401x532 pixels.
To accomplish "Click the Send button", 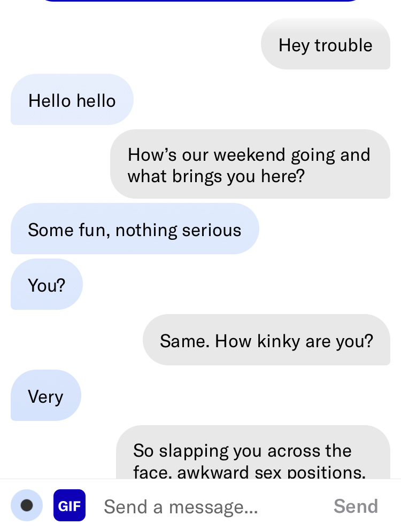I will pos(356,506).
